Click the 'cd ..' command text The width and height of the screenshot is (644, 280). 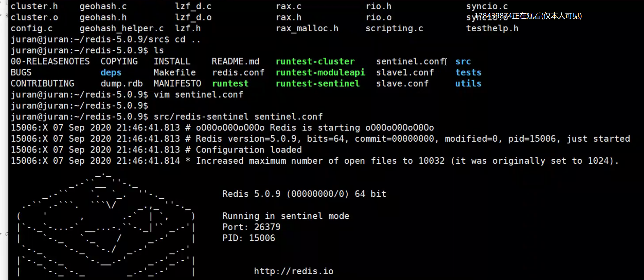pyautogui.click(x=188, y=39)
